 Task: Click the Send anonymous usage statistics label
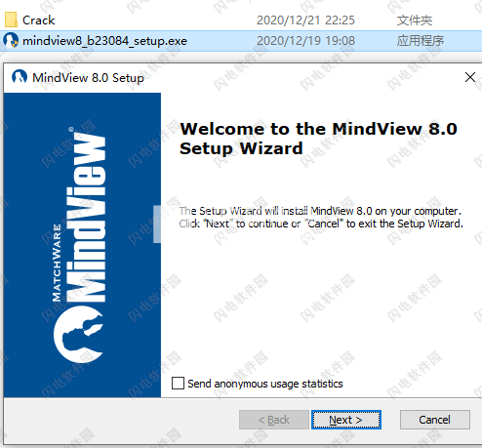tap(265, 384)
